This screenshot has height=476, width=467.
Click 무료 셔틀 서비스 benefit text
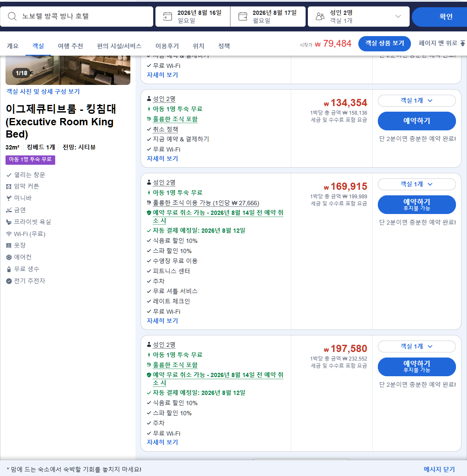pos(175,291)
